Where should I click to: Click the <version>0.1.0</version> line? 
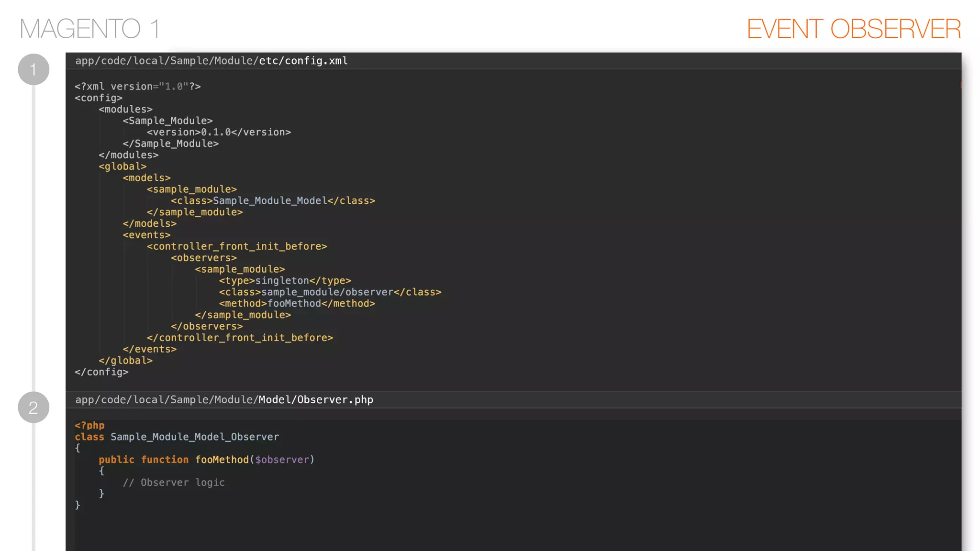(219, 132)
